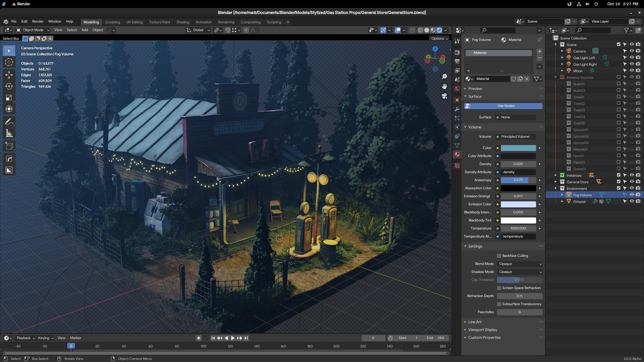The height and width of the screenshot is (362, 644).
Task: Toggle camera view icon in viewport
Action: (x=445, y=96)
